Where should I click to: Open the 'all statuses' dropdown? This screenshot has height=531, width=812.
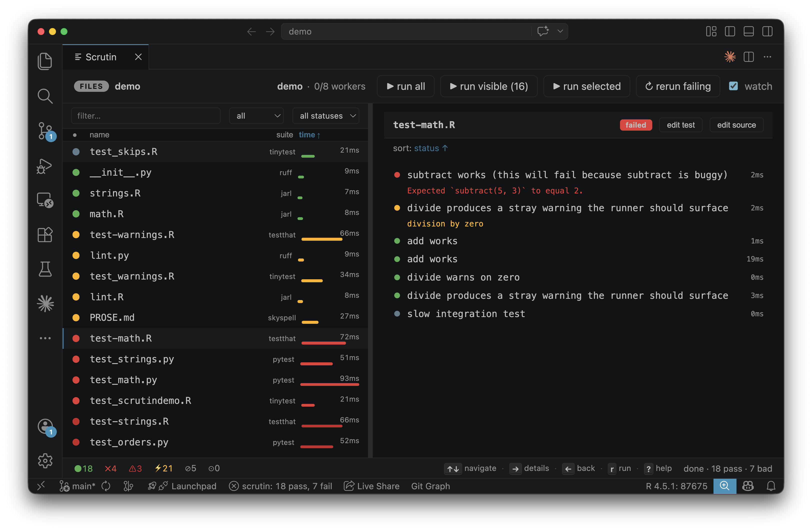coord(325,116)
